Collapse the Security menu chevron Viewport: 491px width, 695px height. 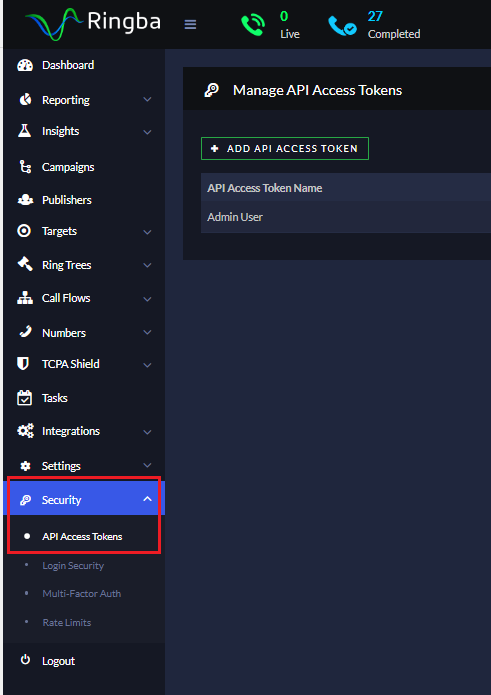click(x=148, y=499)
